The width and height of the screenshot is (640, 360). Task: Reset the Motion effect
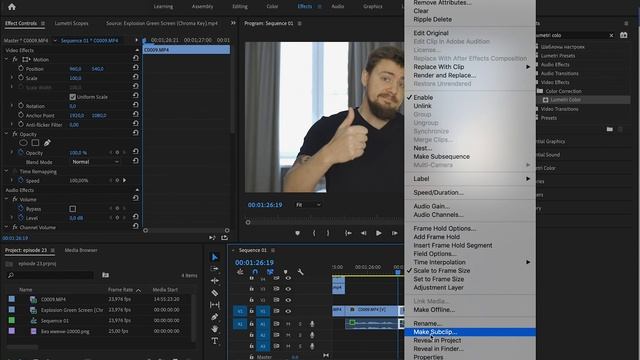pos(136,59)
